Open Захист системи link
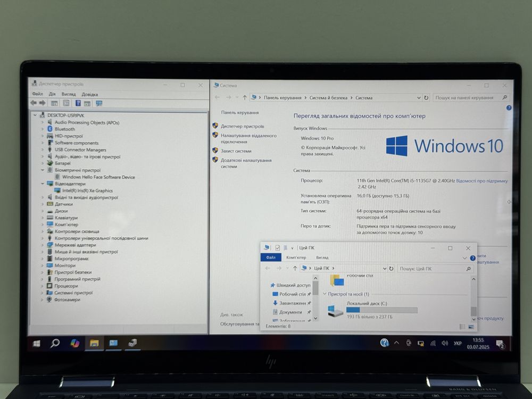The height and width of the screenshot is (399, 532). click(236, 151)
